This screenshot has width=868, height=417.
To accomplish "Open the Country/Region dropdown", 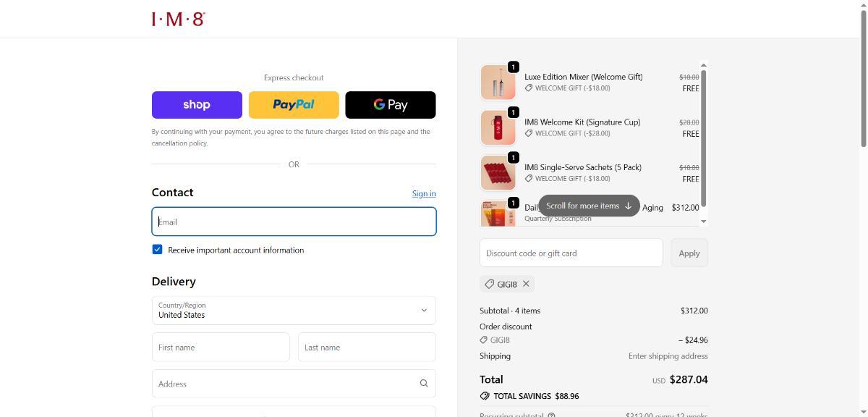I will (294, 311).
